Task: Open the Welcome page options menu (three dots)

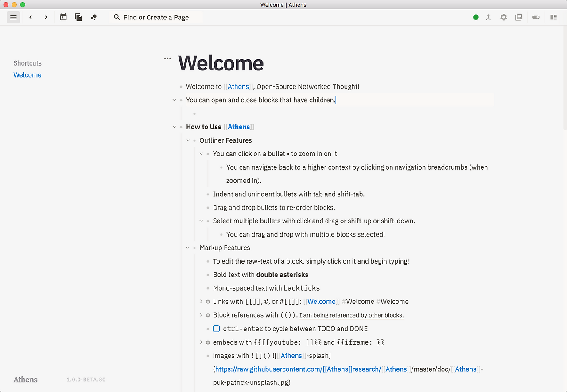Action: click(167, 58)
